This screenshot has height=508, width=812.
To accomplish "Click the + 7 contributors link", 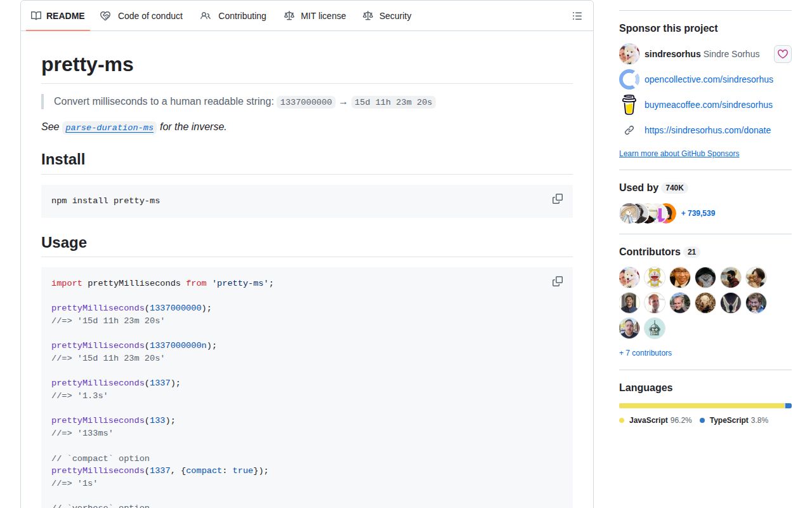I will pyautogui.click(x=645, y=353).
